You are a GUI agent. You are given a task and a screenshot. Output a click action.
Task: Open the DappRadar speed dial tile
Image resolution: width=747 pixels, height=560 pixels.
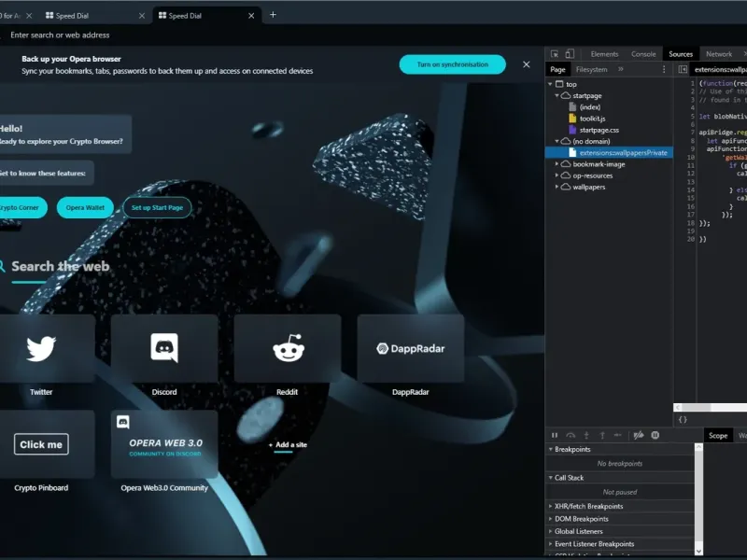tap(411, 348)
